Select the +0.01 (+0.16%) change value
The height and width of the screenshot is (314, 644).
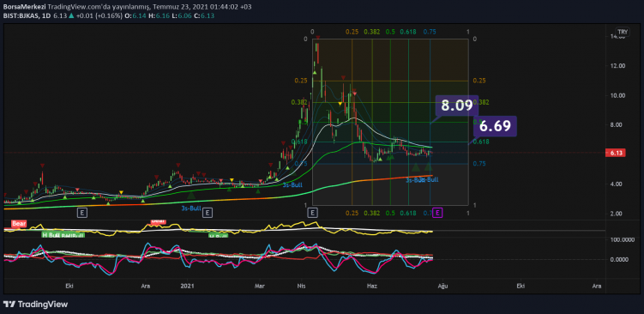point(99,15)
